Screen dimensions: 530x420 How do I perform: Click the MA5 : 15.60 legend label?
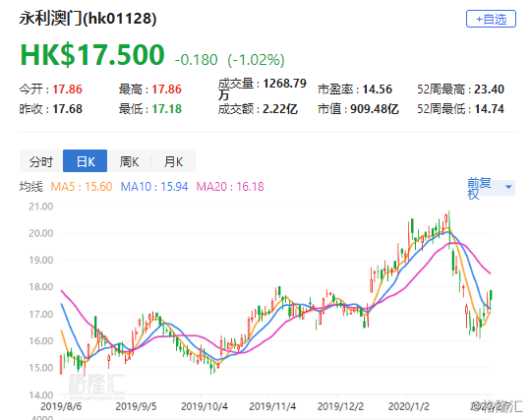click(81, 187)
